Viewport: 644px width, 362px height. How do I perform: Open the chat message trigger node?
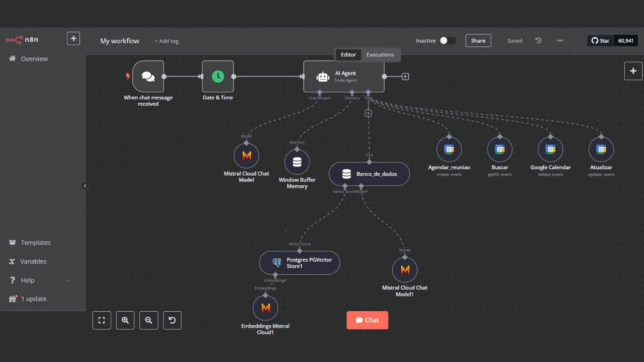(148, 77)
